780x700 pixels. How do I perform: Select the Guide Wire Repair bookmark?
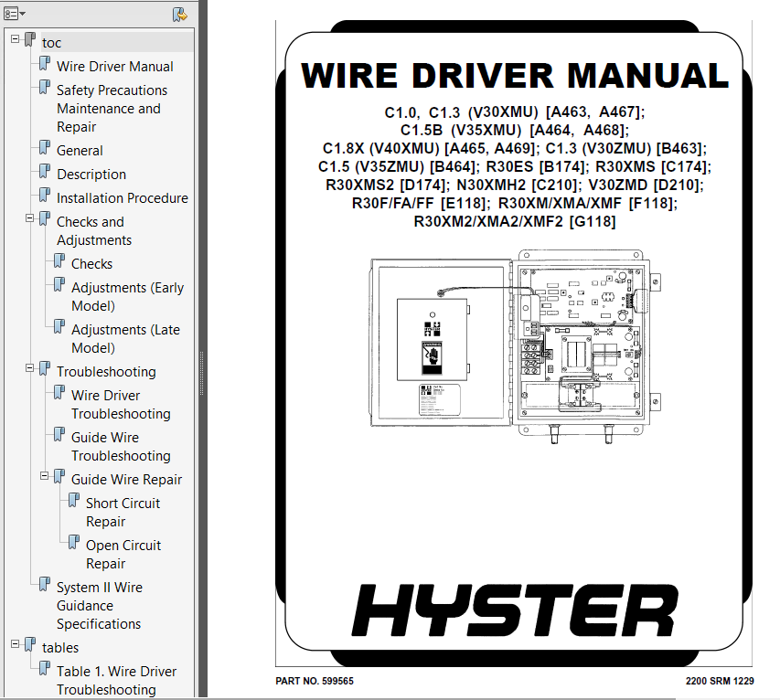pos(127,480)
